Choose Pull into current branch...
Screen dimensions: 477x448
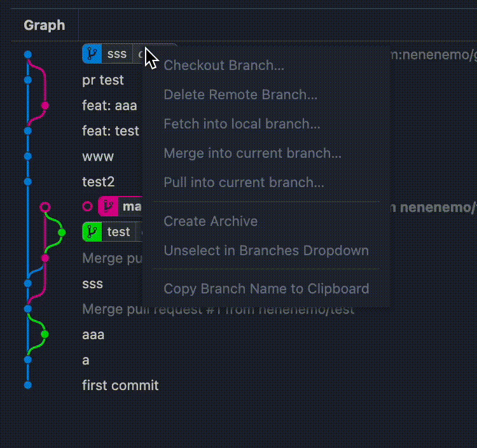point(244,182)
